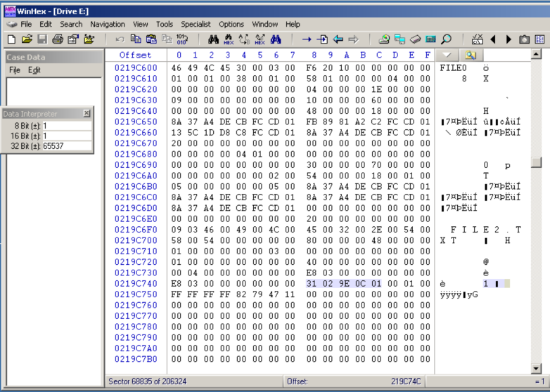
Task: Click the camera snapshot icon
Action: click(x=525, y=39)
